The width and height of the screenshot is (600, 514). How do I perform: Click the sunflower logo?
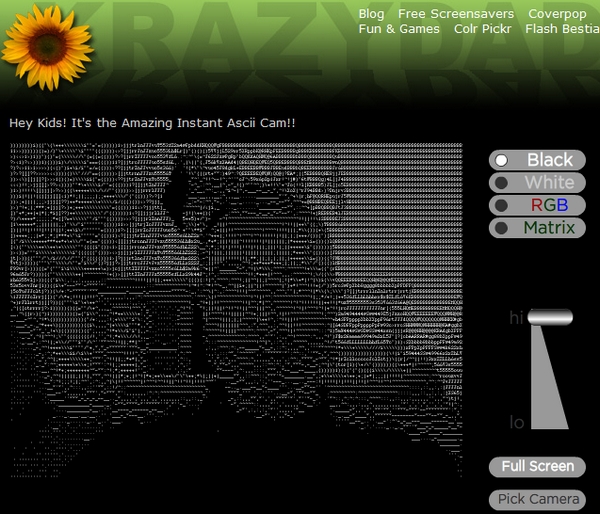pyautogui.click(x=47, y=47)
